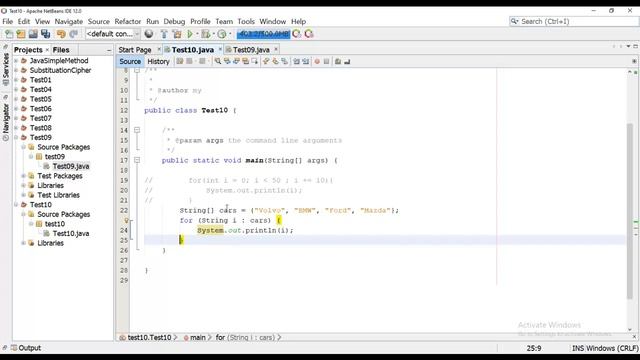The image size is (640, 360).
Task: Click the Comment editor toolbar icon
Action: pos(338,61)
